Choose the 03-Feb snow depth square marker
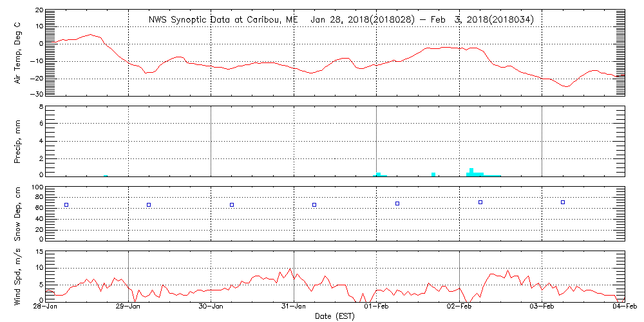Screen dimensions: 644x322 pyautogui.click(x=563, y=202)
